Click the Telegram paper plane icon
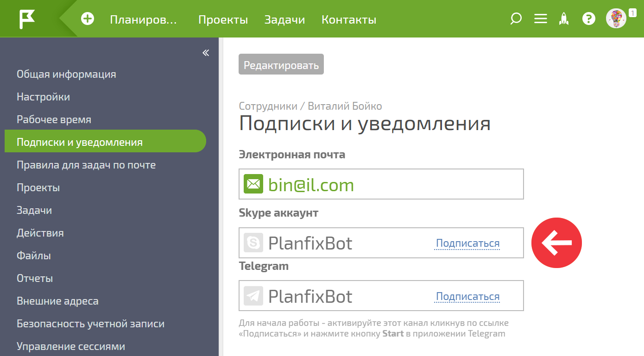This screenshot has height=356, width=644. [253, 296]
